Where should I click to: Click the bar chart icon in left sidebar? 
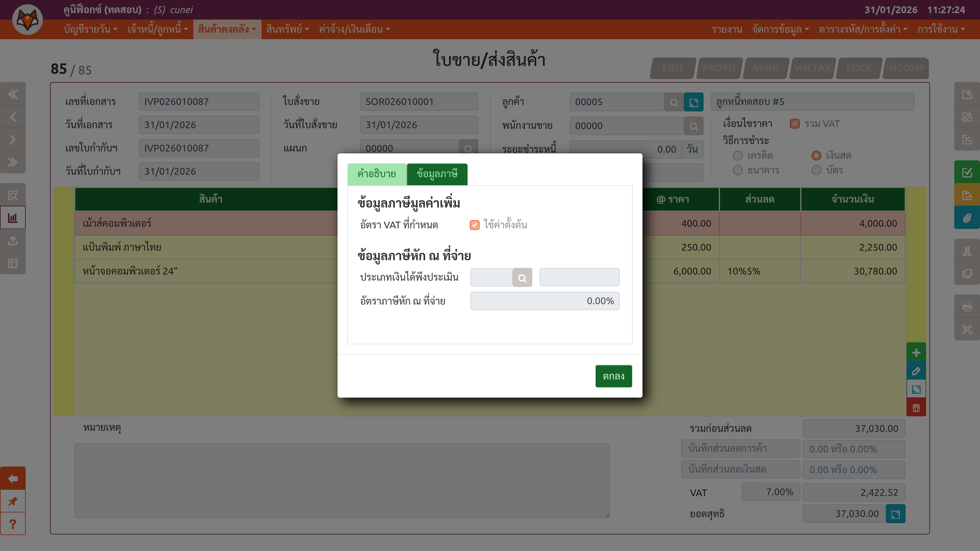pyautogui.click(x=13, y=218)
